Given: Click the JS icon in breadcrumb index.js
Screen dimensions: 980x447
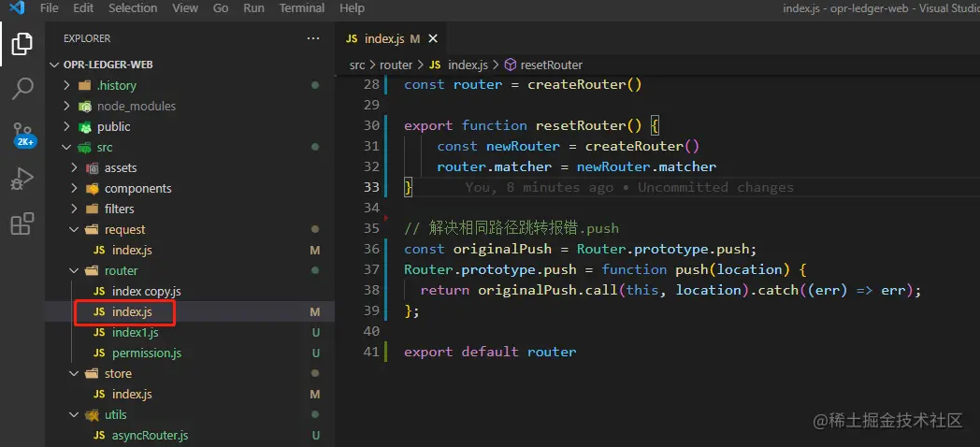Looking at the screenshot, I should [435, 65].
